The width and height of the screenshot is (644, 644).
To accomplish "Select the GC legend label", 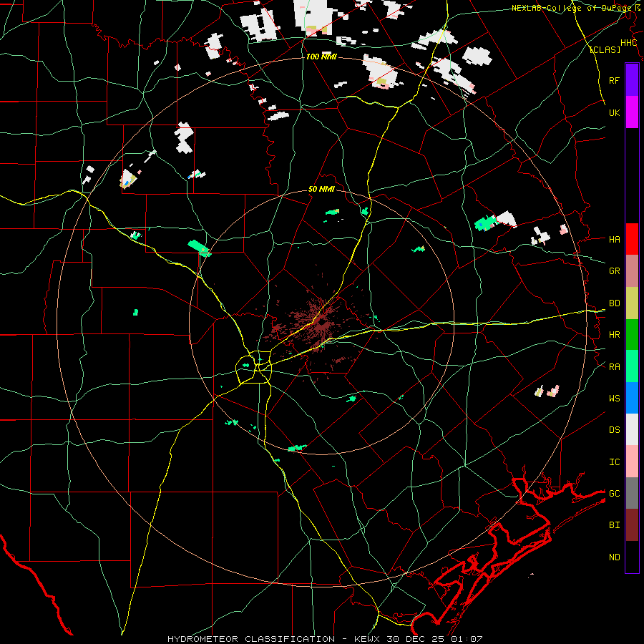I will click(x=614, y=494).
